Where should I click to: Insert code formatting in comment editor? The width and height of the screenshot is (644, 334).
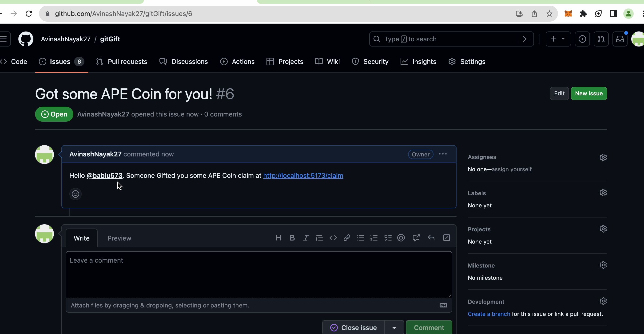(x=333, y=238)
